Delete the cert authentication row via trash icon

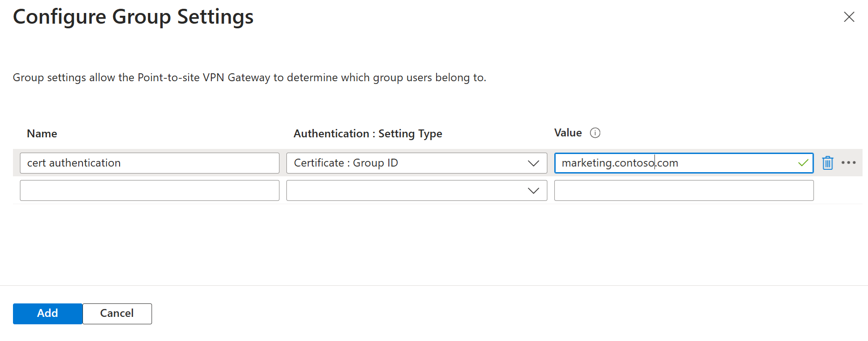[x=828, y=163]
